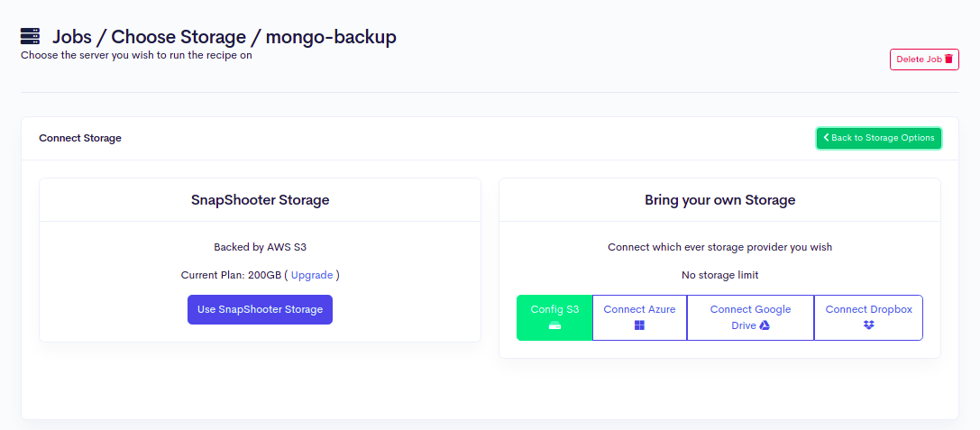Choose Connect Azure storage provider
This screenshot has width=980, height=430.
639,317
